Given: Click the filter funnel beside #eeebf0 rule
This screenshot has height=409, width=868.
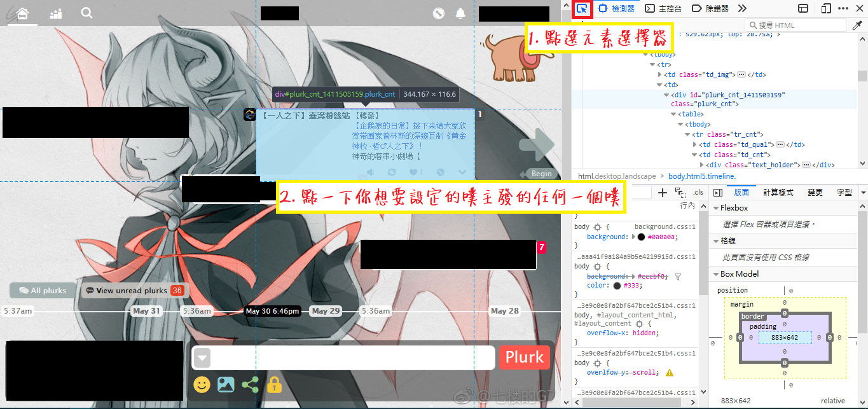Looking at the screenshot, I should (x=678, y=277).
